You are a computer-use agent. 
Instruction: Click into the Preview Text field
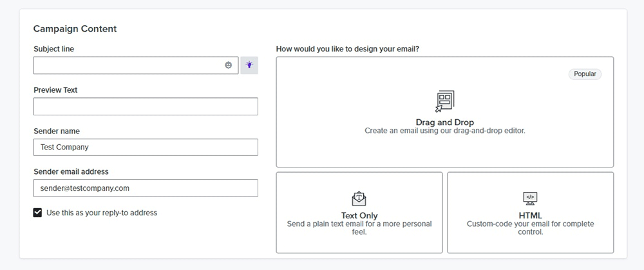click(146, 106)
